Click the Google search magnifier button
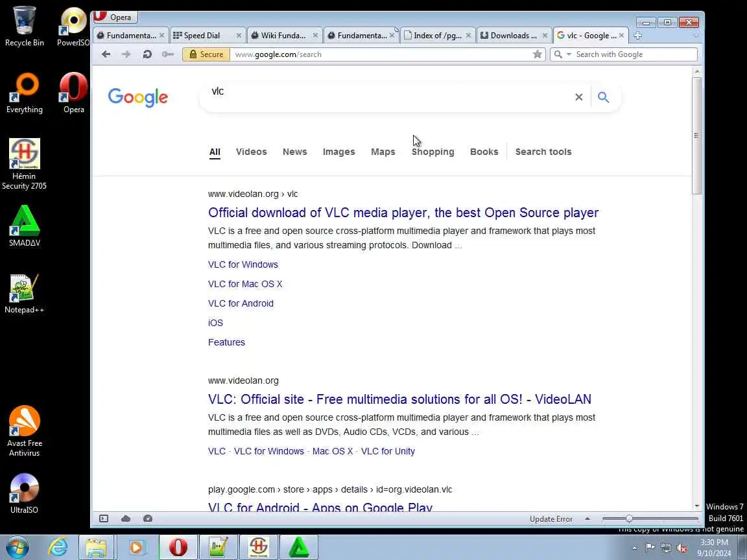 click(603, 97)
